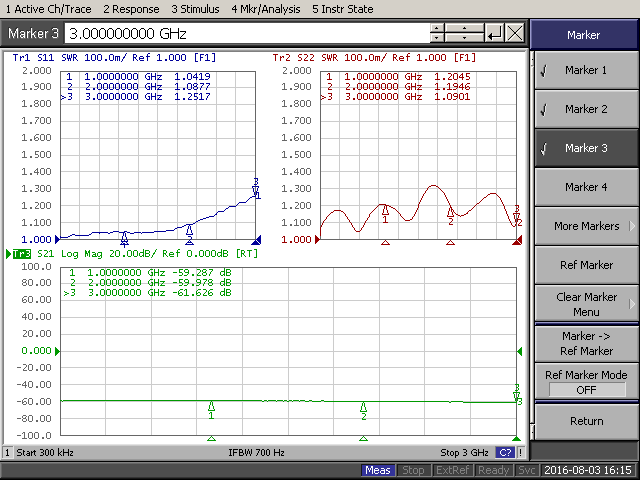The height and width of the screenshot is (480, 640).
Task: Open the Response menu
Action: [131, 9]
